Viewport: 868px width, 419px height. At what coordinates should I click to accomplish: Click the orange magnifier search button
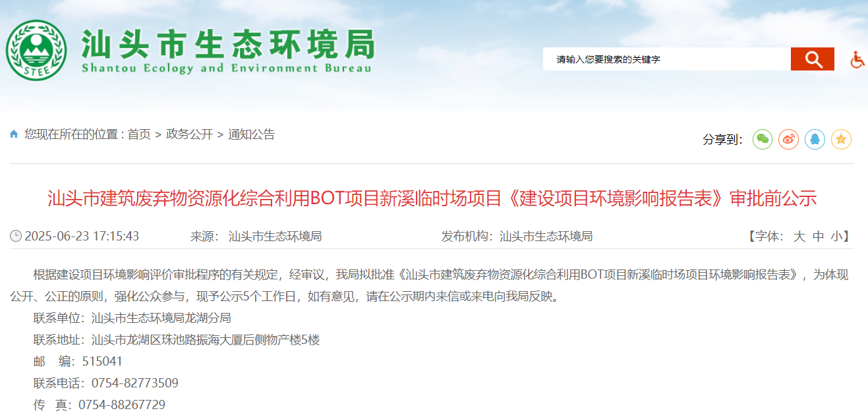pyautogui.click(x=813, y=59)
